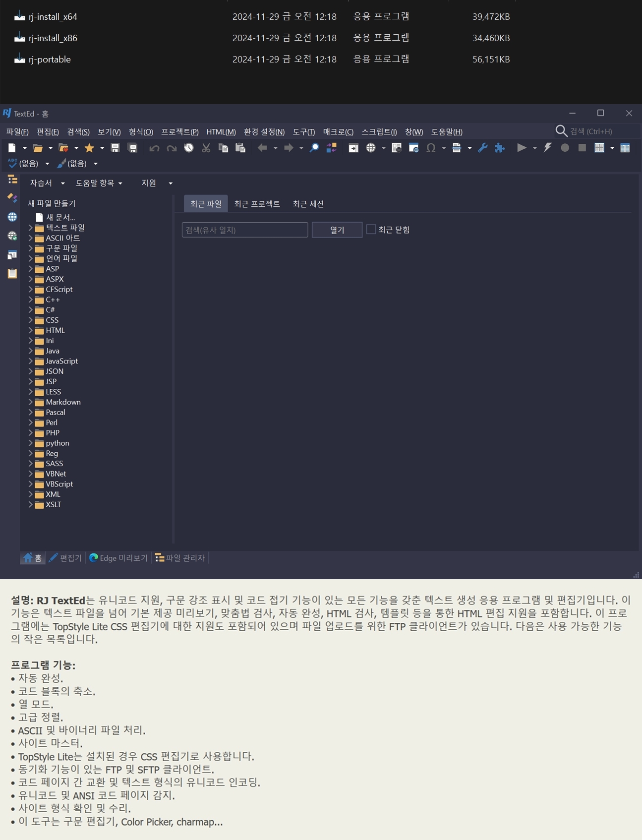The height and width of the screenshot is (840, 642).
Task: Open the New file dropdown arrow
Action: [x=24, y=148]
